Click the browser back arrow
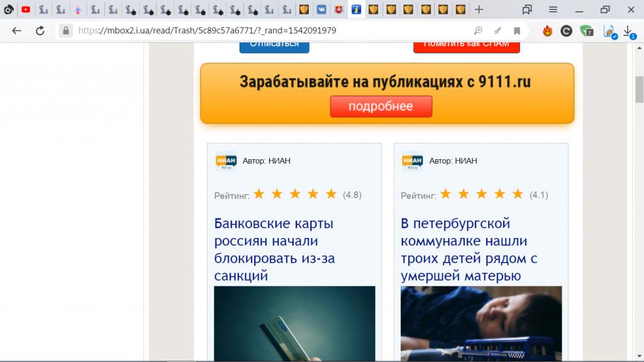The width and height of the screenshot is (644, 362). click(16, 30)
